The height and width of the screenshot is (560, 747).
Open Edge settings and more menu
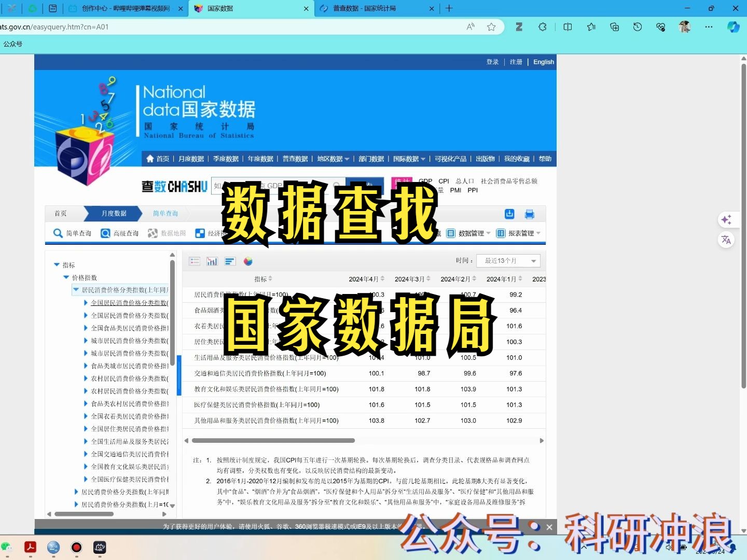click(x=709, y=26)
